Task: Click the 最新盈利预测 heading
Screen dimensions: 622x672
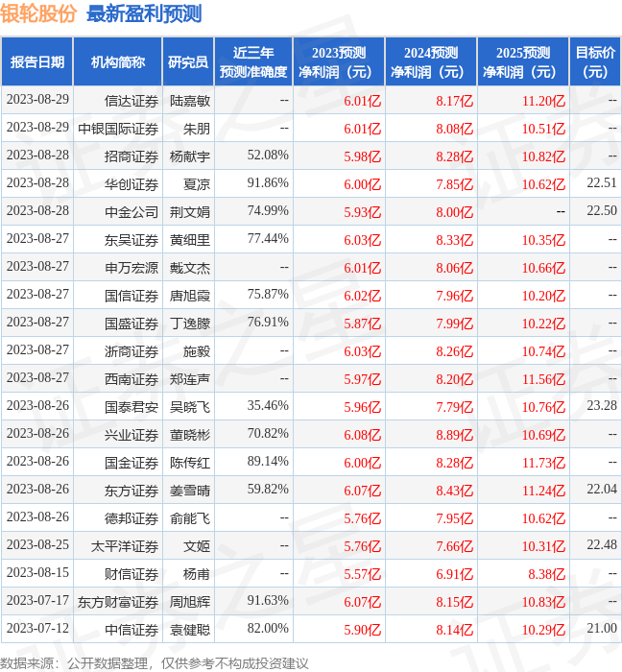Action: click(x=144, y=13)
